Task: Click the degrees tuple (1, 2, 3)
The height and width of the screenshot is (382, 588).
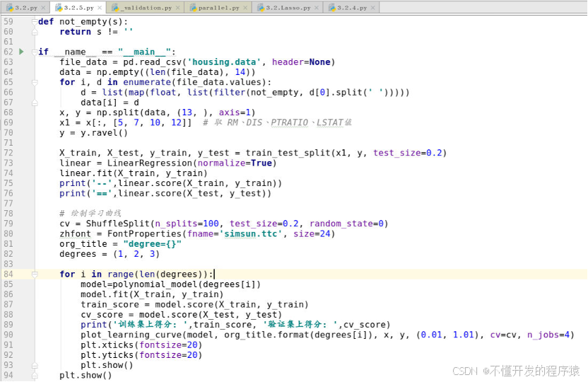Action: point(136,254)
